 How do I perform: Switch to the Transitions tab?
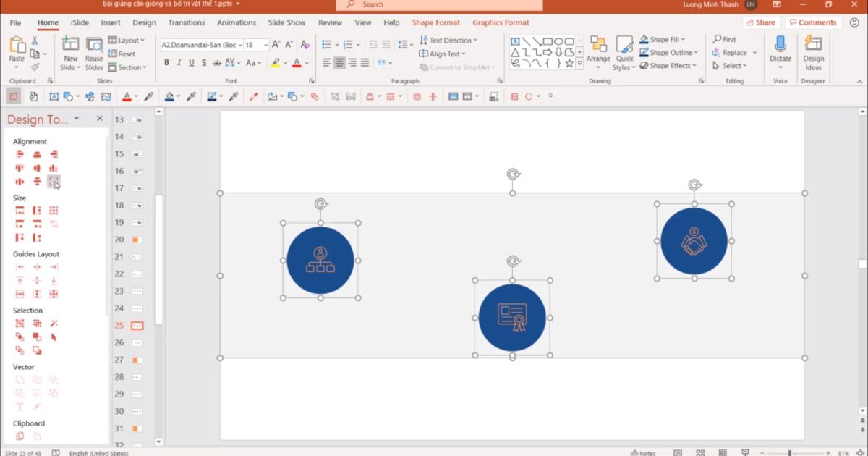(187, 22)
